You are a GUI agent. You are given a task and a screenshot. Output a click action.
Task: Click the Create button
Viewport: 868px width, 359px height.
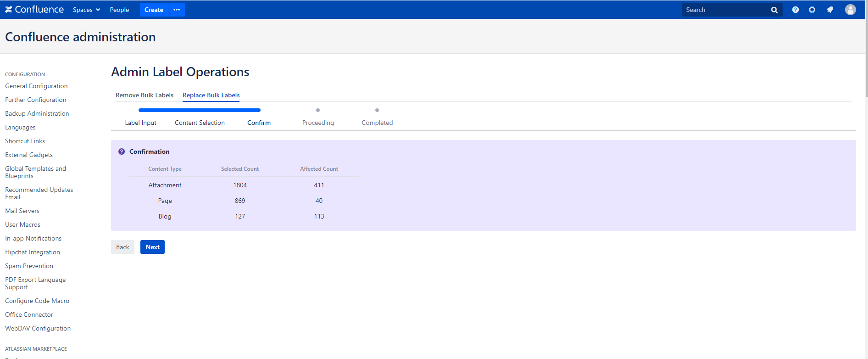tap(154, 10)
